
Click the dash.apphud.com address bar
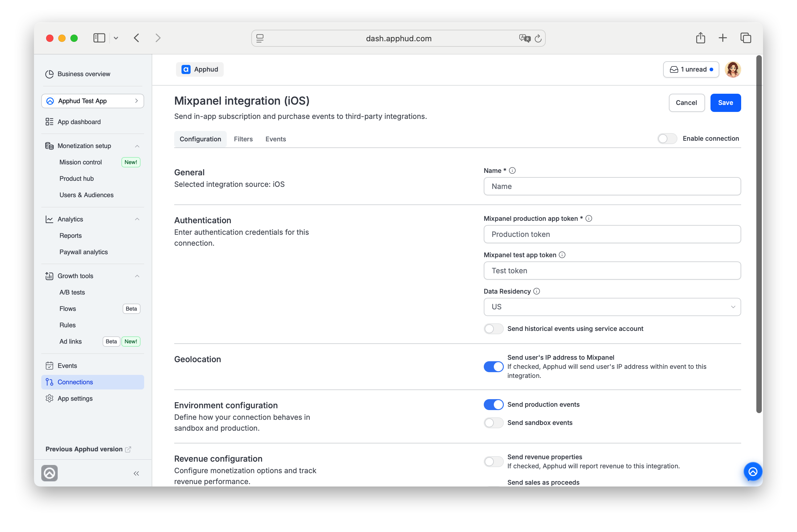pos(398,38)
